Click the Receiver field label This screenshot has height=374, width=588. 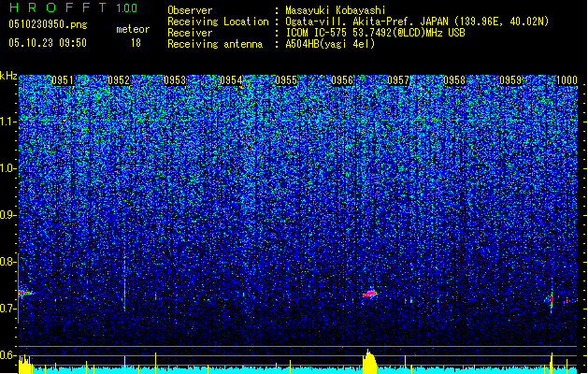click(190, 33)
